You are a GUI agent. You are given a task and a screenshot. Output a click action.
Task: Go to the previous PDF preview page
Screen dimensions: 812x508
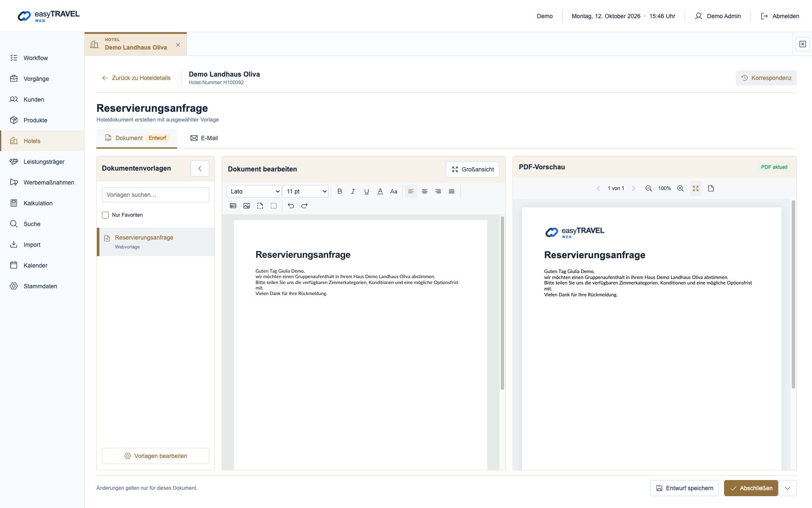598,188
